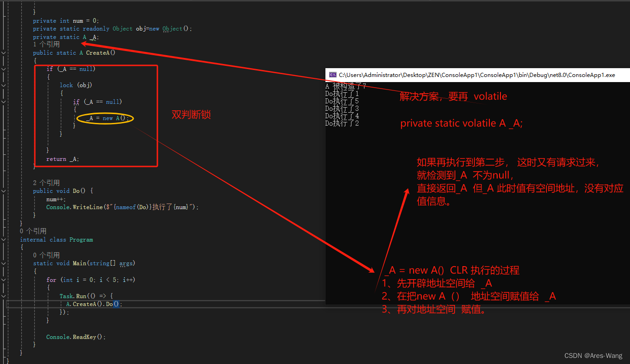Screen dimensions: 630x364
Task: Click console output line 'Do执行了2'
Action: (x=342, y=123)
